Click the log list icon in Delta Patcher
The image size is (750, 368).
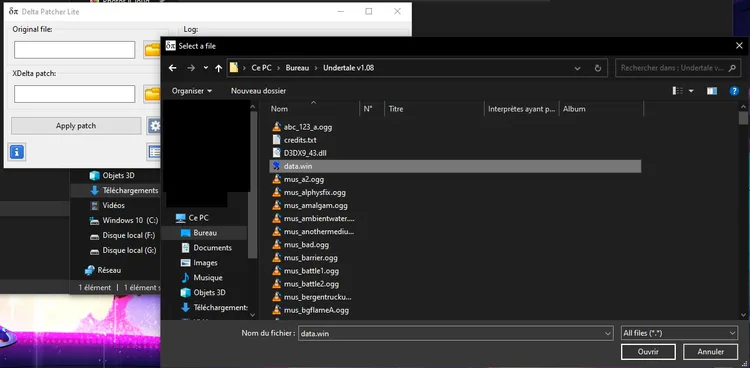point(154,152)
